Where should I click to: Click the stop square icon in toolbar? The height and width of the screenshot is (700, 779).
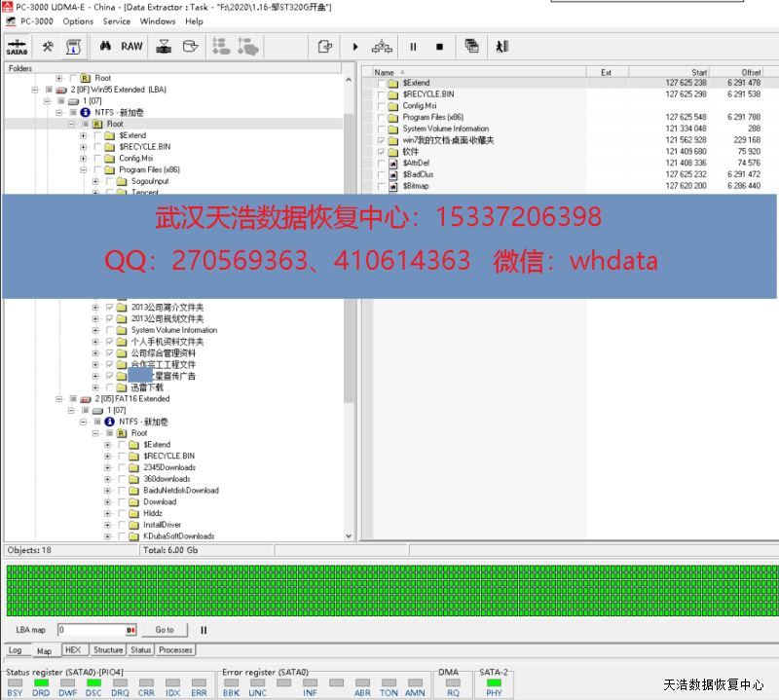(439, 46)
